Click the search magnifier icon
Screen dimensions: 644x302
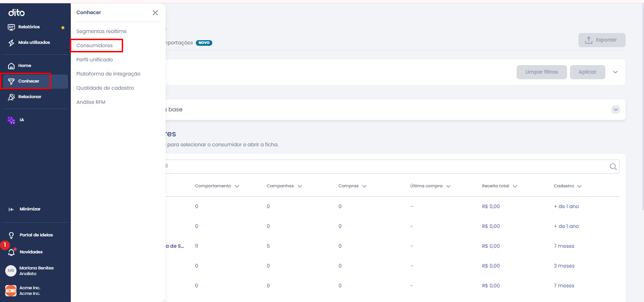click(x=613, y=166)
